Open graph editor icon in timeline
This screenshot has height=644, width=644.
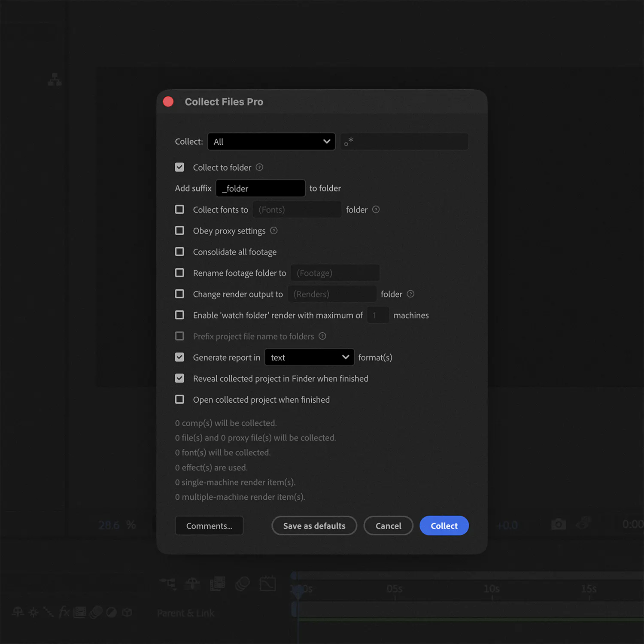click(x=268, y=583)
